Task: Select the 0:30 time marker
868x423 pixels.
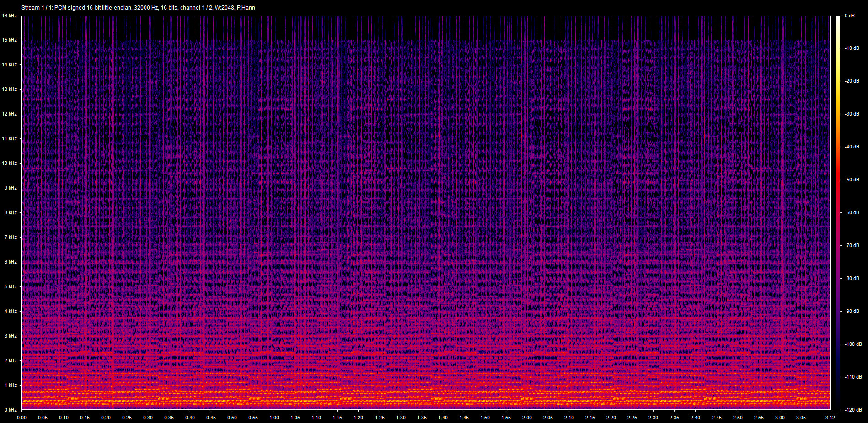Action: click(x=148, y=418)
